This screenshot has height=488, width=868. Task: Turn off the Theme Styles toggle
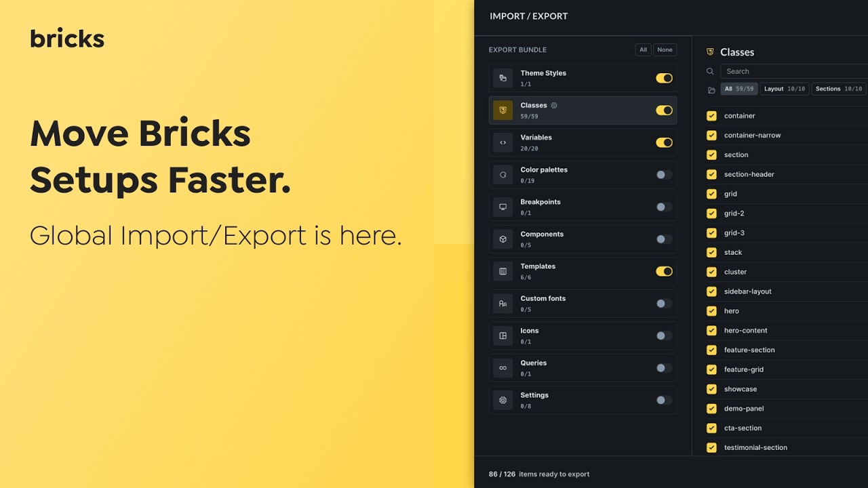[x=665, y=78]
